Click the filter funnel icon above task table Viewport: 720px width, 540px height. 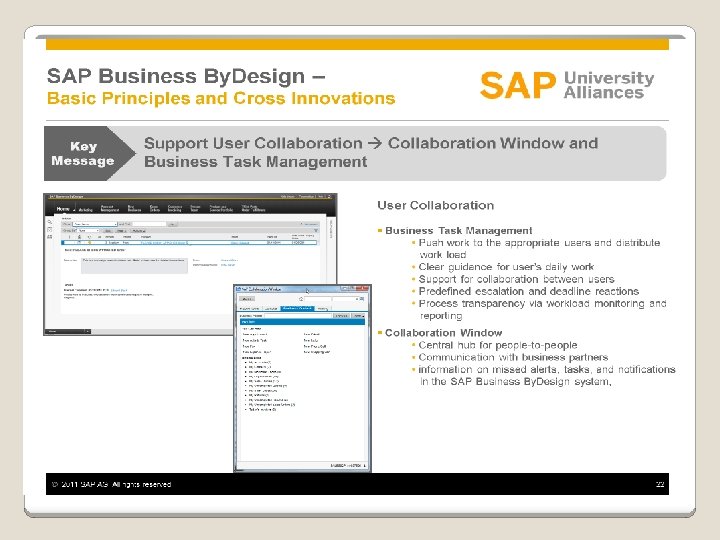(315, 231)
